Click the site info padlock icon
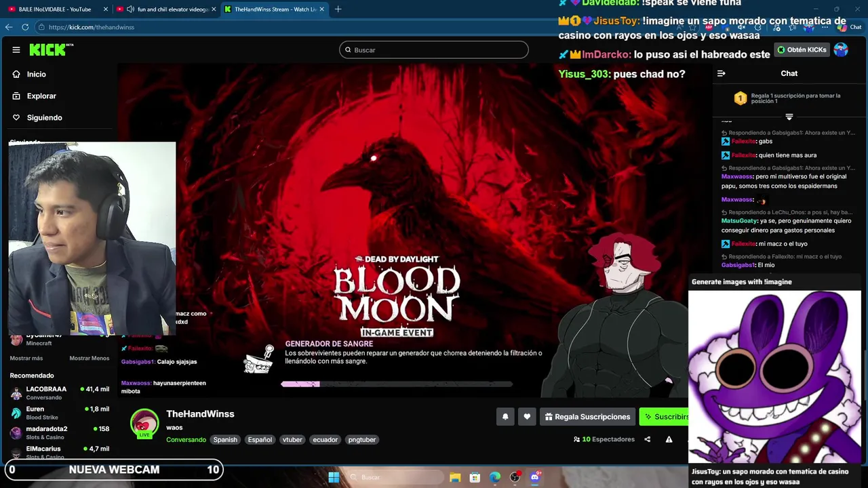The width and height of the screenshot is (868, 488). pyautogui.click(x=42, y=27)
